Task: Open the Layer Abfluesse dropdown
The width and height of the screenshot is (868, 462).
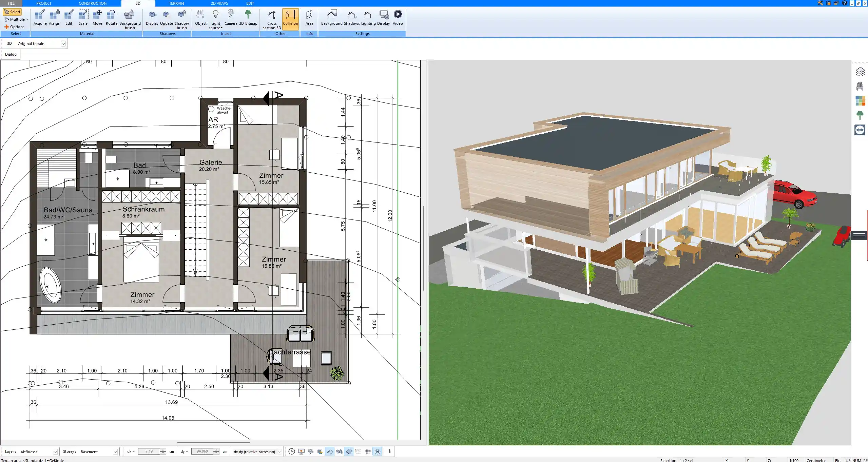Action: [55, 452]
